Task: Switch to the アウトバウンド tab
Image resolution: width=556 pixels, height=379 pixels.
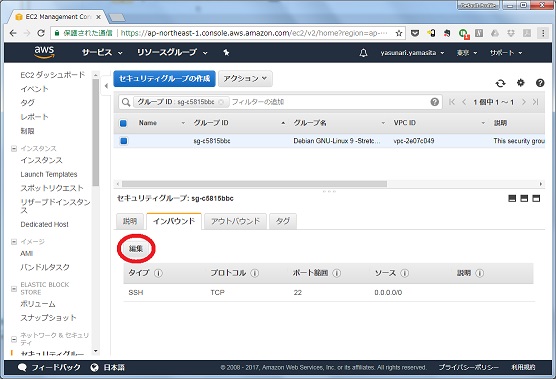Action: (x=235, y=221)
